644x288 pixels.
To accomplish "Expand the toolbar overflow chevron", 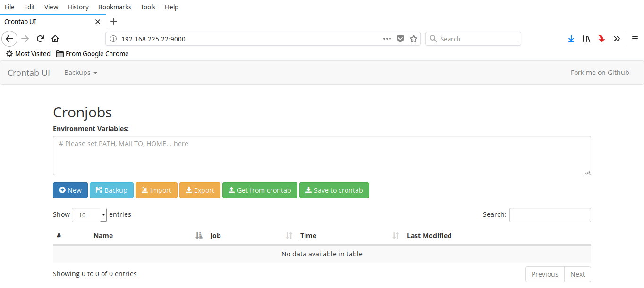I will click(617, 39).
